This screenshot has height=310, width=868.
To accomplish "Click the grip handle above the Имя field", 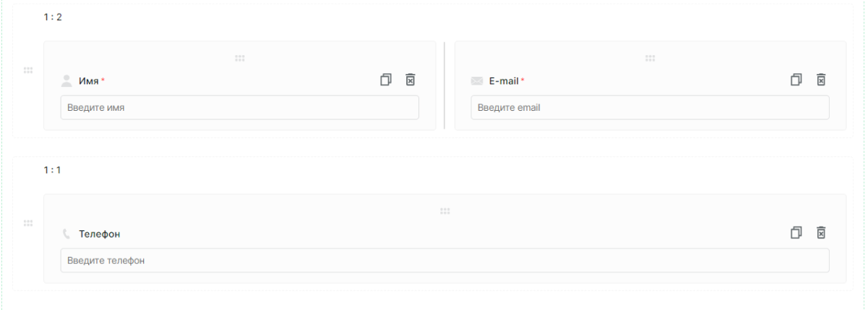I will [x=240, y=58].
